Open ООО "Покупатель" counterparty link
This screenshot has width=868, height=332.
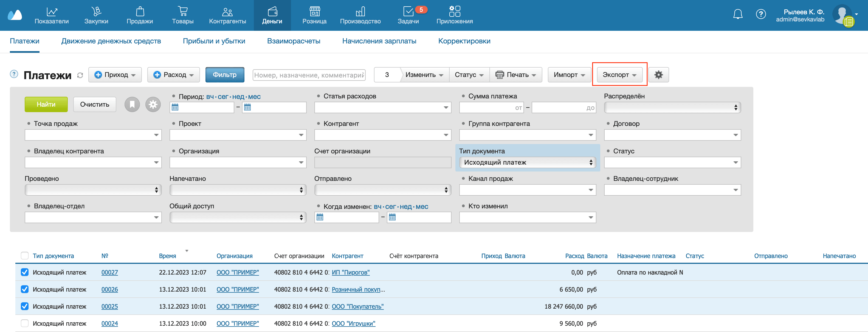tap(357, 306)
